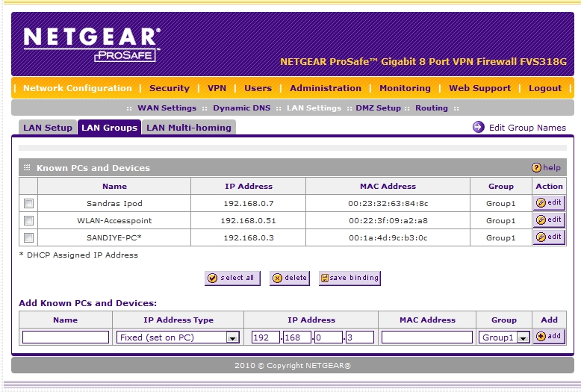The width and height of the screenshot is (581, 392).
Task: Click the name SANDIYE-PC*
Action: point(114,237)
